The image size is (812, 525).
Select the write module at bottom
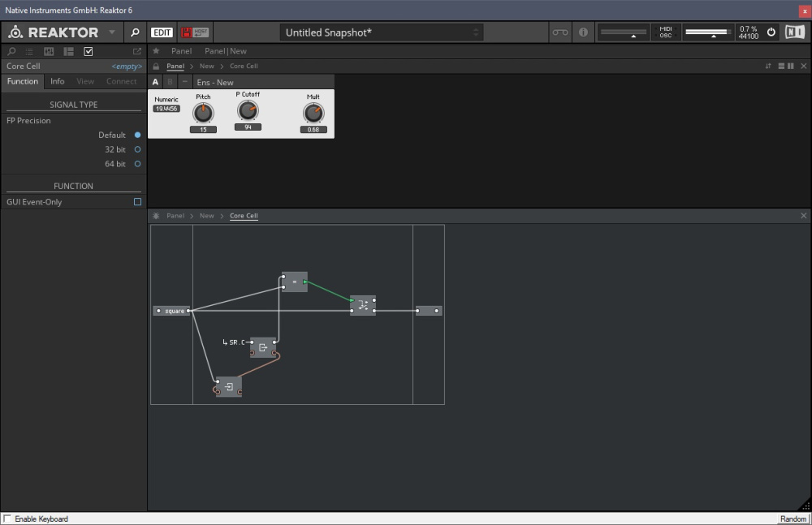pos(229,387)
